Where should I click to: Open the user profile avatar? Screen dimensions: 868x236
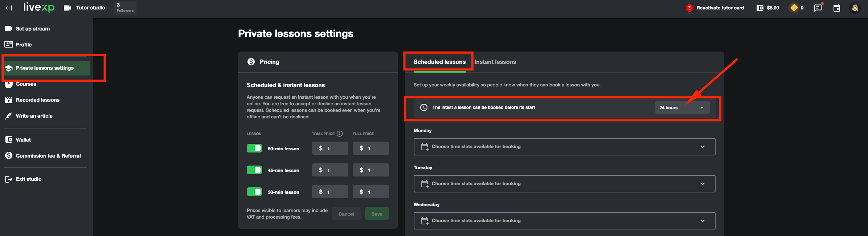(x=855, y=8)
